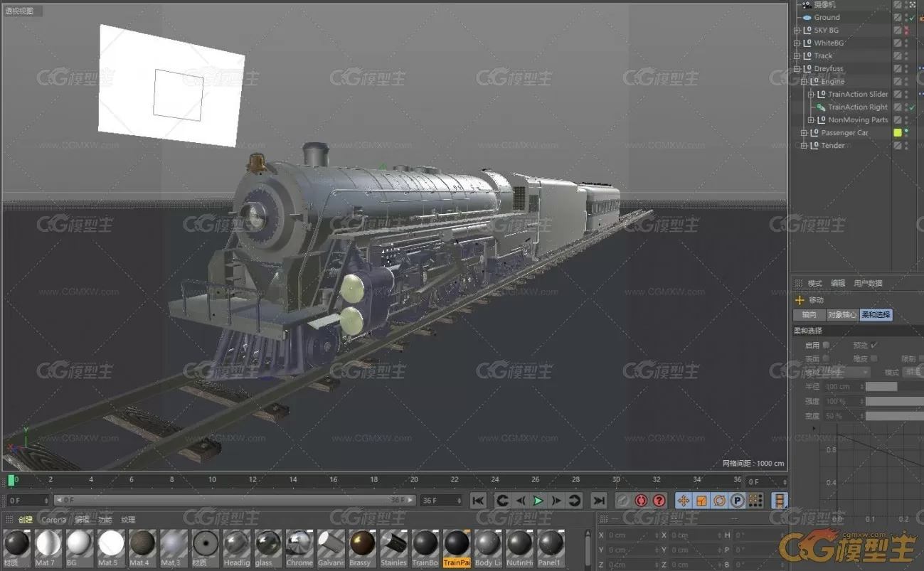
Task: Toggle point level animation dotted icon
Action: [x=755, y=501]
